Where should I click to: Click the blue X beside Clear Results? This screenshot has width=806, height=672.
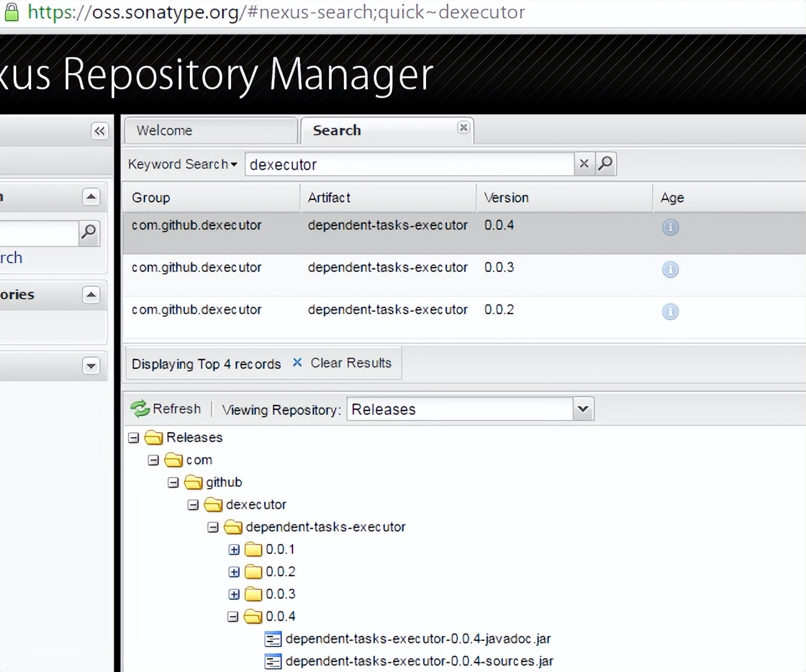pos(297,362)
